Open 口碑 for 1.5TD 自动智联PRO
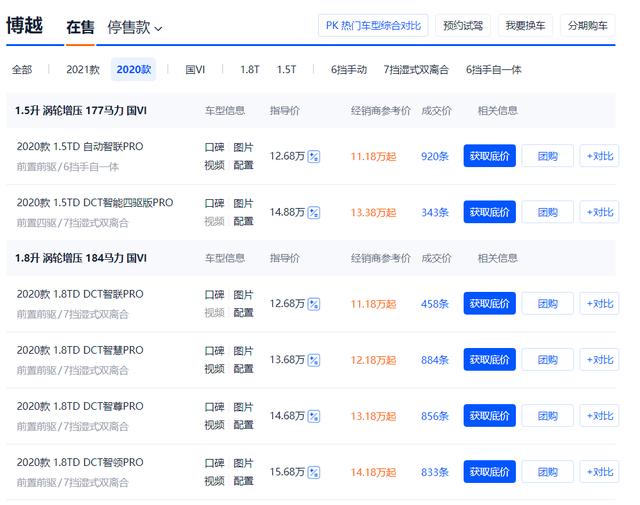The height and width of the screenshot is (505, 640). [x=215, y=147]
